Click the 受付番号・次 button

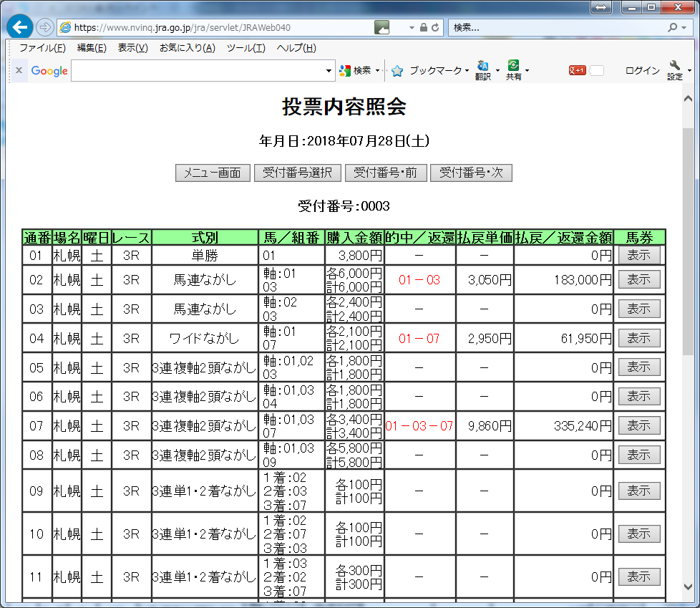[471, 173]
